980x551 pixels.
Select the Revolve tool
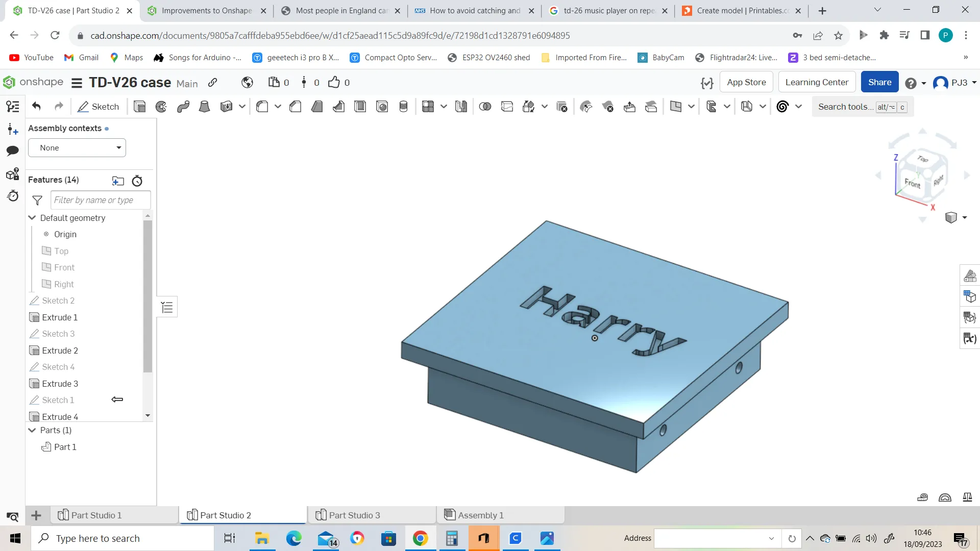161,107
